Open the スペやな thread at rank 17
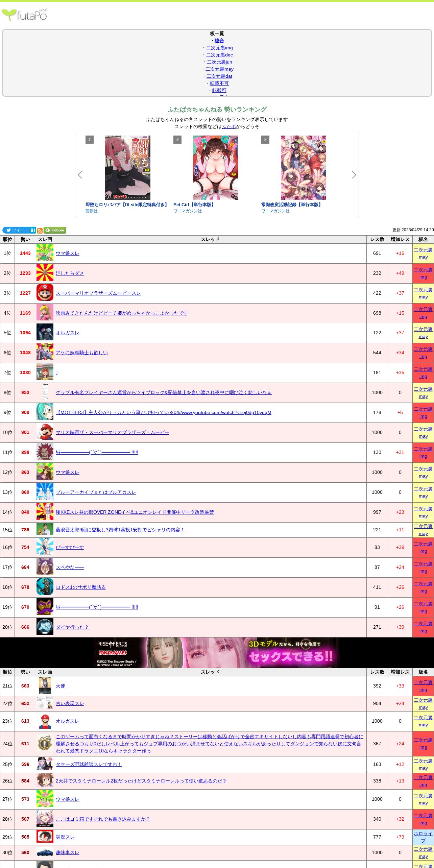 pos(70,567)
